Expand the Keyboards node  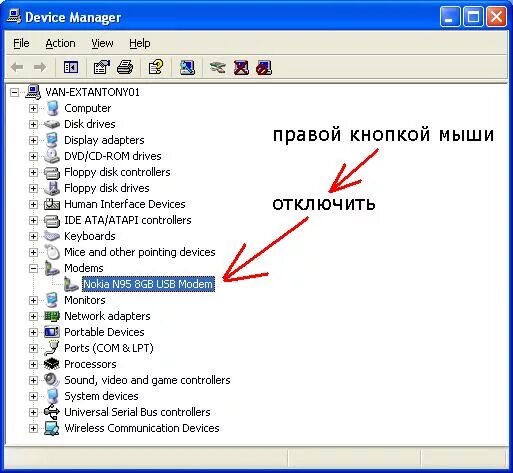33,236
